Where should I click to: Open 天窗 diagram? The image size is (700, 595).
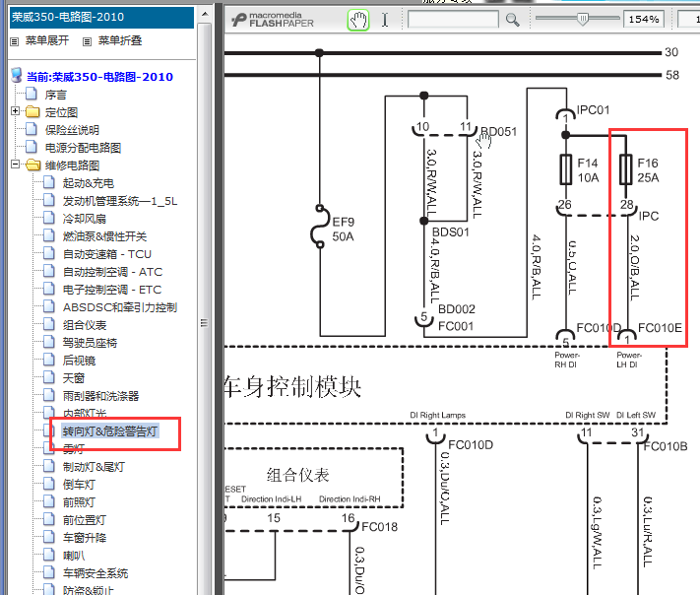point(74,378)
